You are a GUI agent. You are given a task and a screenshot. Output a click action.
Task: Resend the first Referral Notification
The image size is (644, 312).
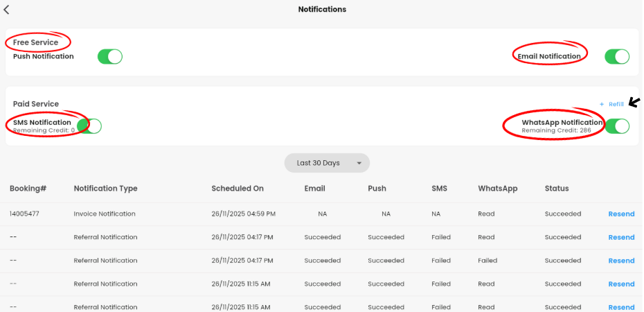click(x=621, y=237)
